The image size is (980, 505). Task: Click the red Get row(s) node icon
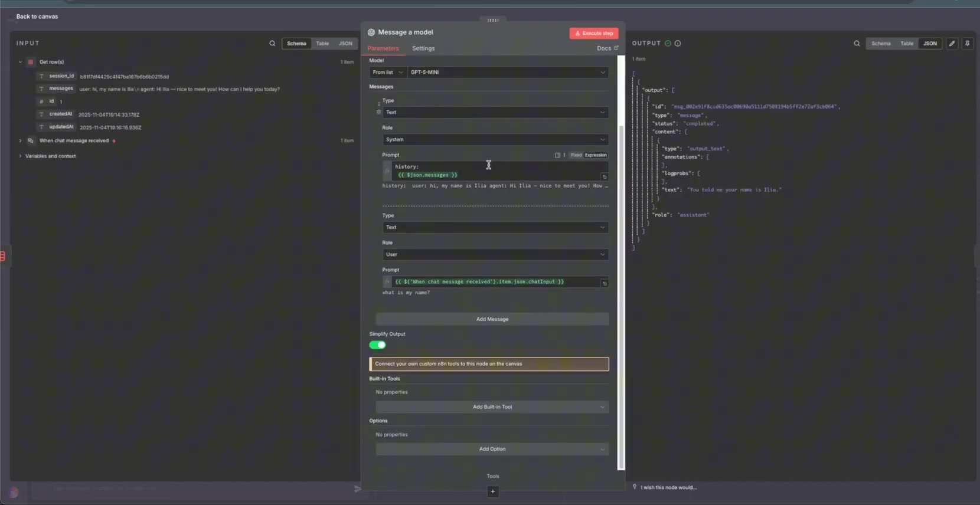(31, 62)
